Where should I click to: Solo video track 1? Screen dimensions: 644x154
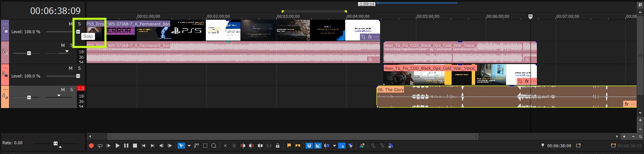click(80, 24)
